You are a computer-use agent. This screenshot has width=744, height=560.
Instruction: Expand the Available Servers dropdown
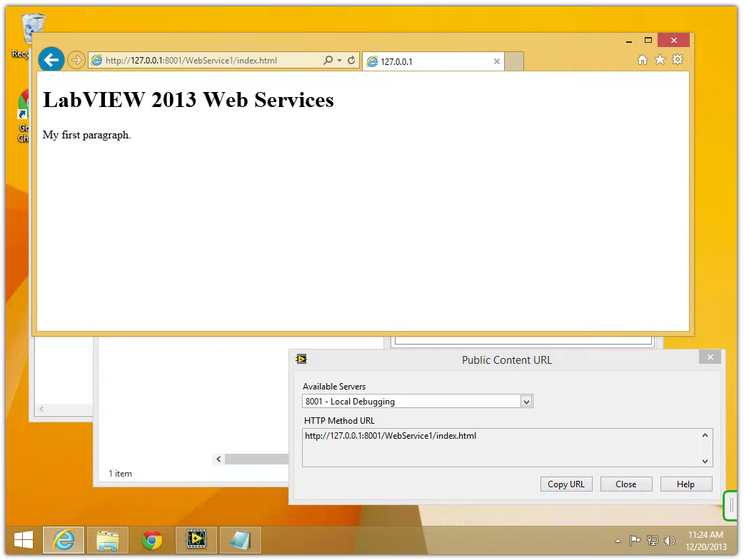[526, 402]
